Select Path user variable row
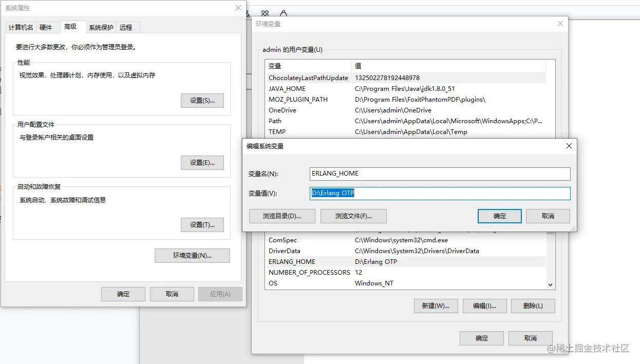The image size is (640, 364). point(406,121)
